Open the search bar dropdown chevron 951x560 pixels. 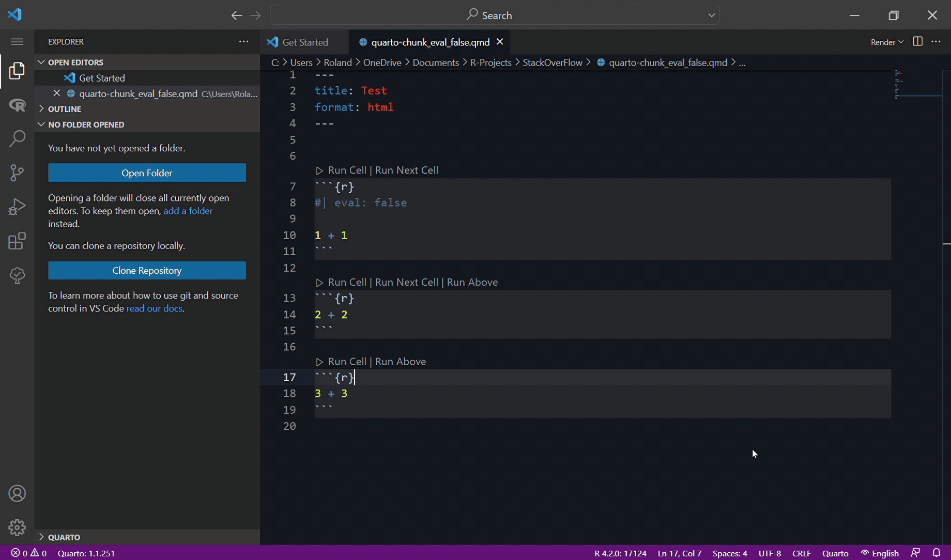[712, 15]
